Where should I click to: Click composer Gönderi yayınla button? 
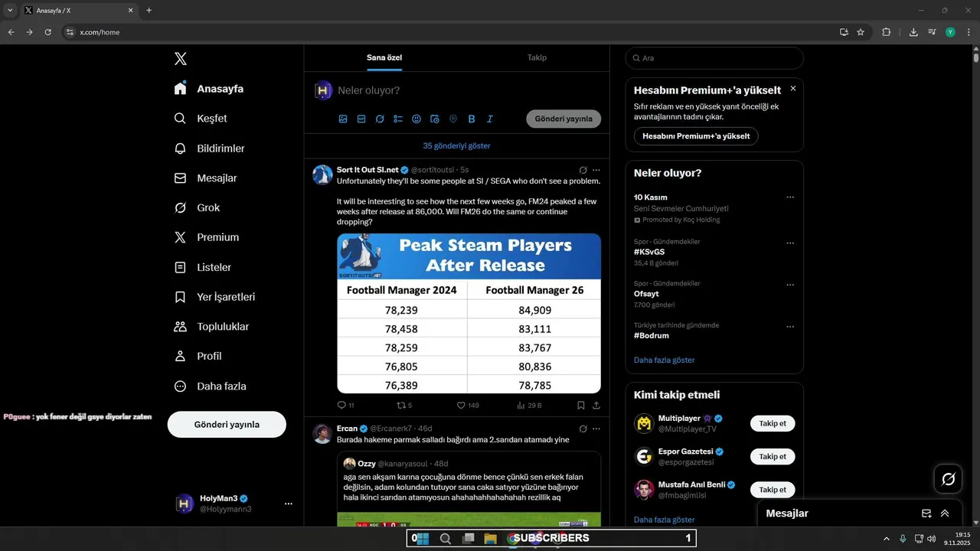tap(563, 119)
